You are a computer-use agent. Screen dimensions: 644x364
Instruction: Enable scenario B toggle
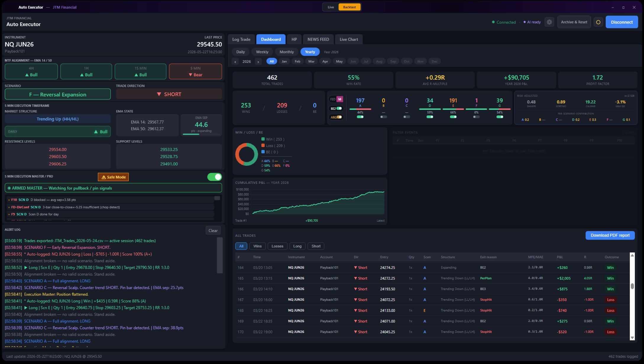click(384, 117)
